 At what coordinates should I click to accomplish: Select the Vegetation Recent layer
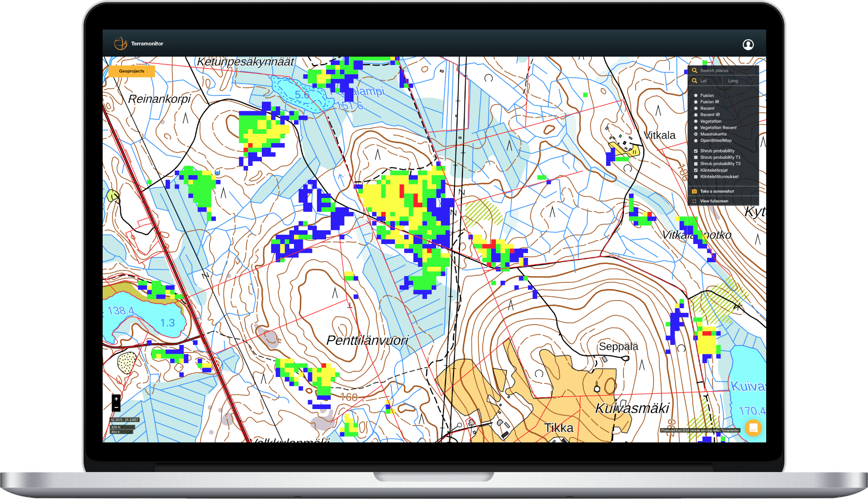(696, 127)
